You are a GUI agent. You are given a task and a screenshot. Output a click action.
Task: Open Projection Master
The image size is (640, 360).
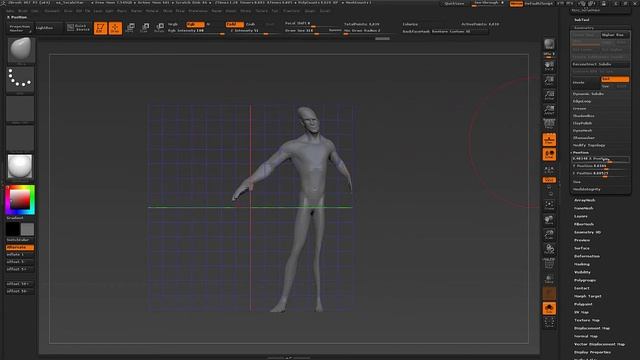[20, 28]
